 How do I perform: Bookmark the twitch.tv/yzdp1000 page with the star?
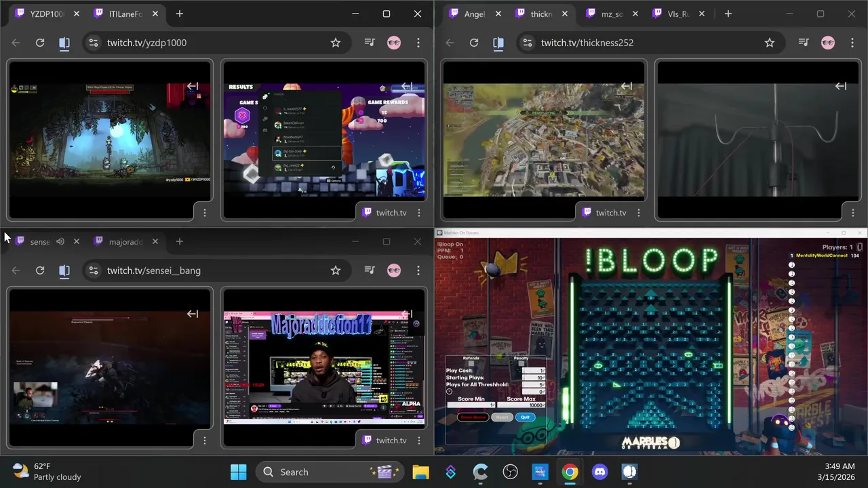click(336, 43)
